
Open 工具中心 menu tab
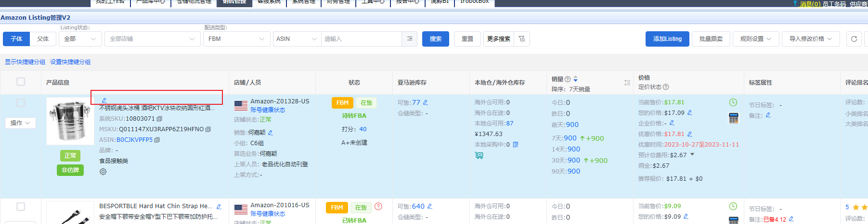pos(373,2)
